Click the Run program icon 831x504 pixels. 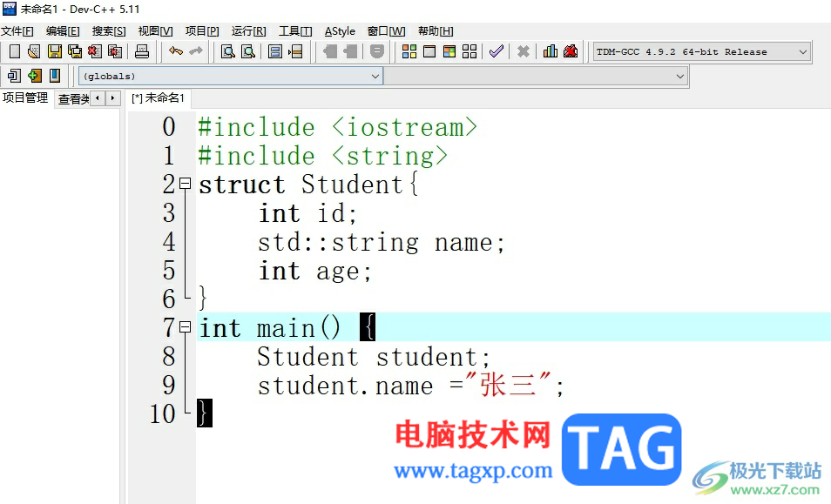click(x=429, y=51)
